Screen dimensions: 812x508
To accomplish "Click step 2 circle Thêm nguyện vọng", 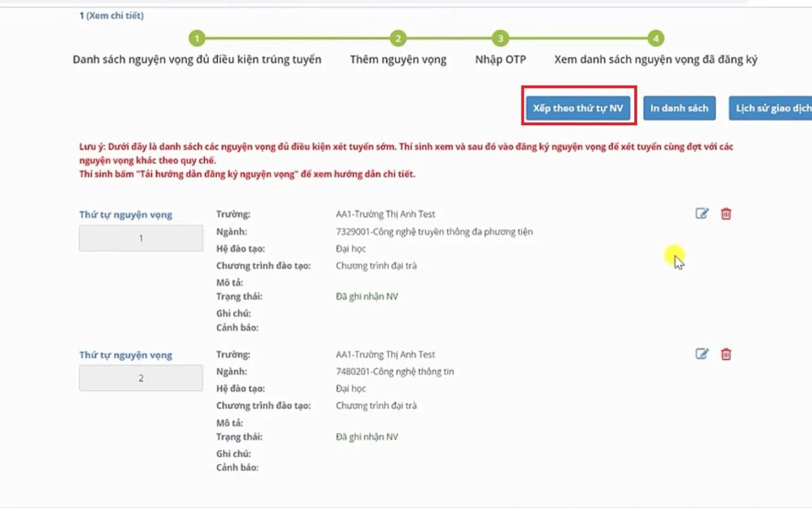I will (398, 38).
